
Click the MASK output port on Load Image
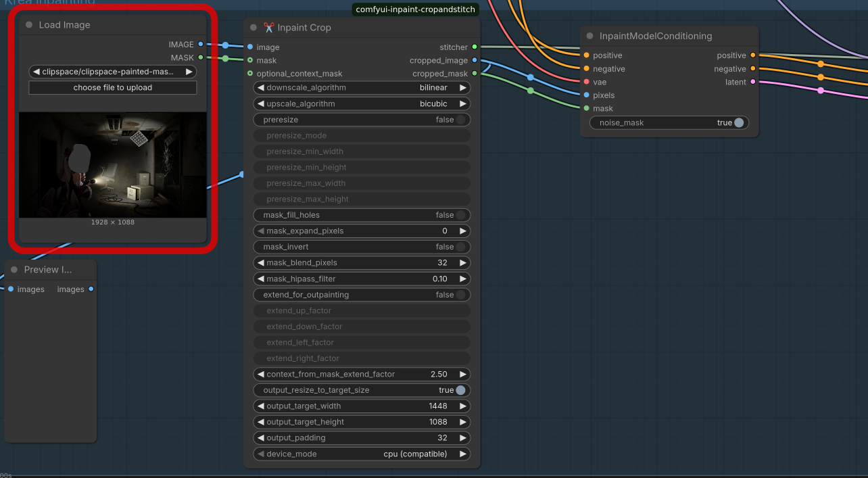pyautogui.click(x=201, y=57)
